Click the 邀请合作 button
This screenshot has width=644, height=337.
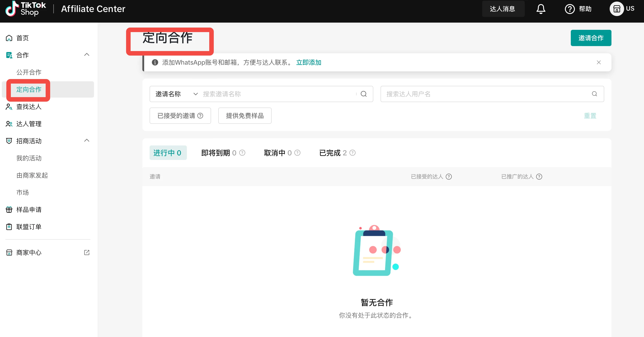591,38
